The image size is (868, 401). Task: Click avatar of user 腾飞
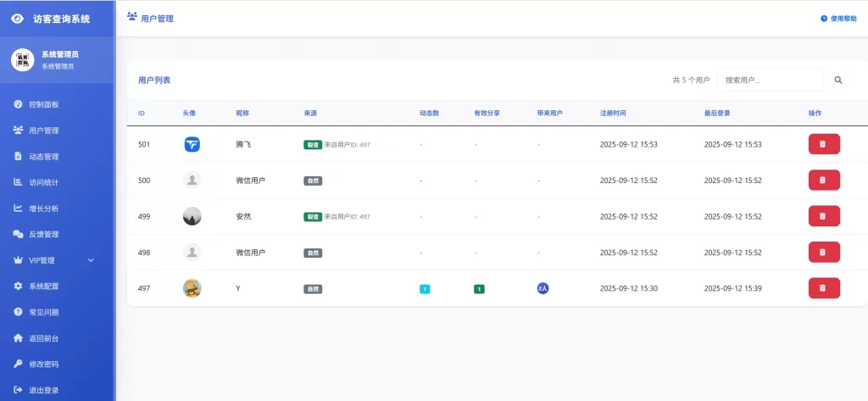tap(192, 144)
